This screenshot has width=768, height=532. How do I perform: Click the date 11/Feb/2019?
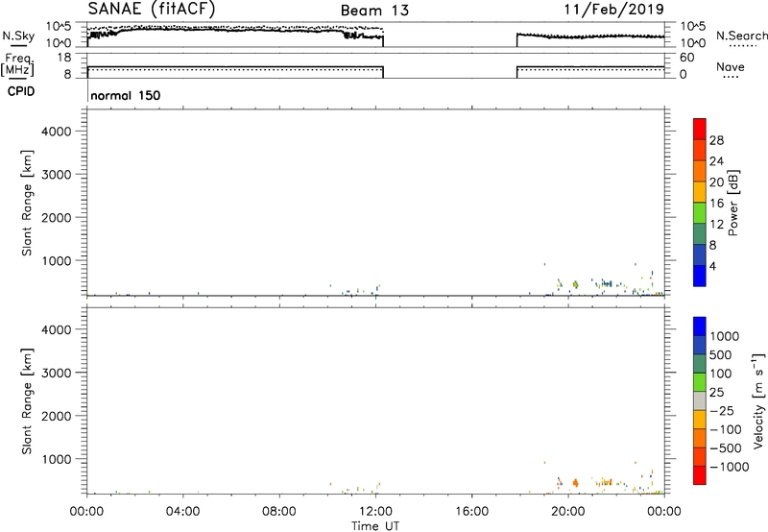pos(614,10)
